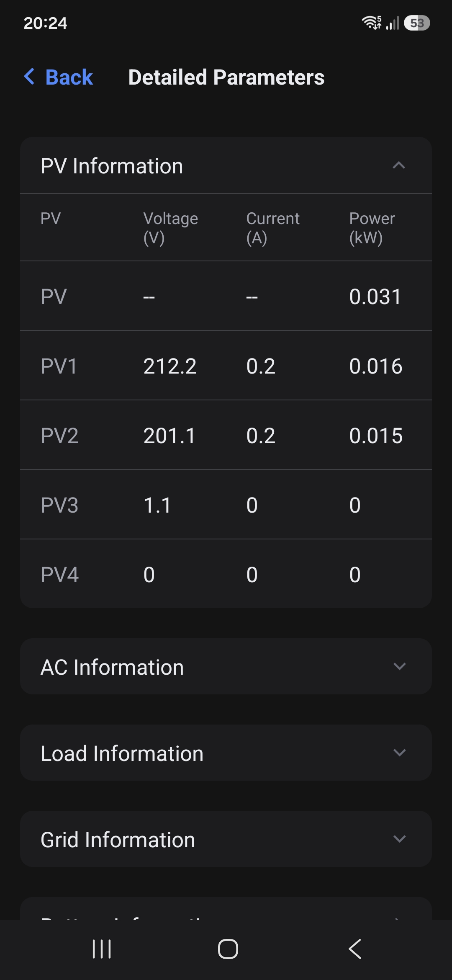Viewport: 452px width, 980px height.
Task: Tap the AC Information title
Action: pyautogui.click(x=112, y=667)
